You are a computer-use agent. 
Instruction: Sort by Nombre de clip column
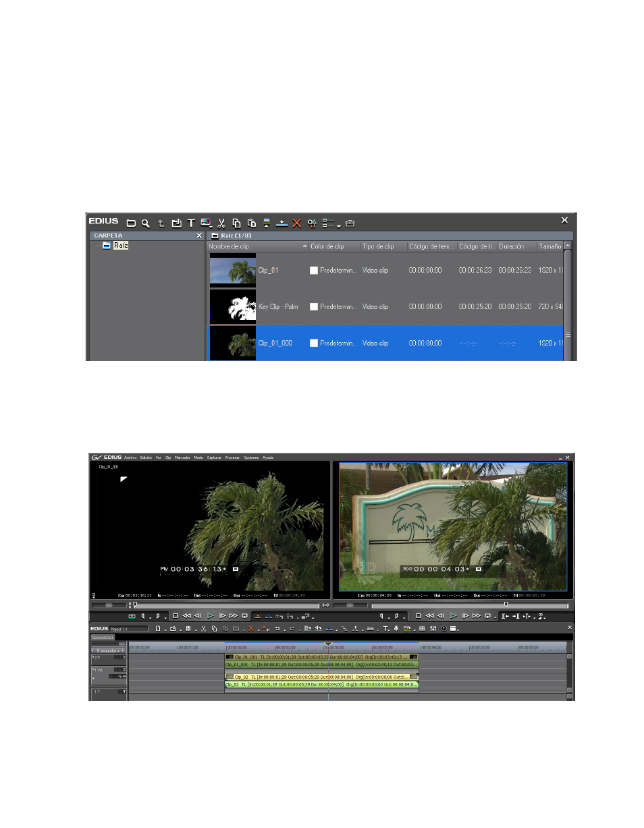coord(257,247)
